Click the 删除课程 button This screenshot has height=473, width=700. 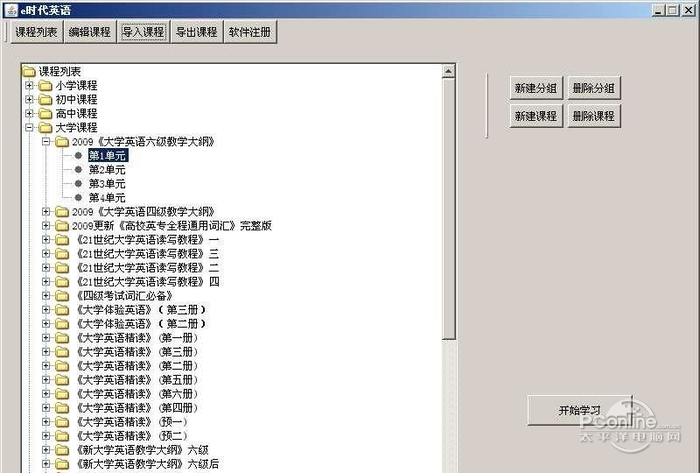point(594,116)
